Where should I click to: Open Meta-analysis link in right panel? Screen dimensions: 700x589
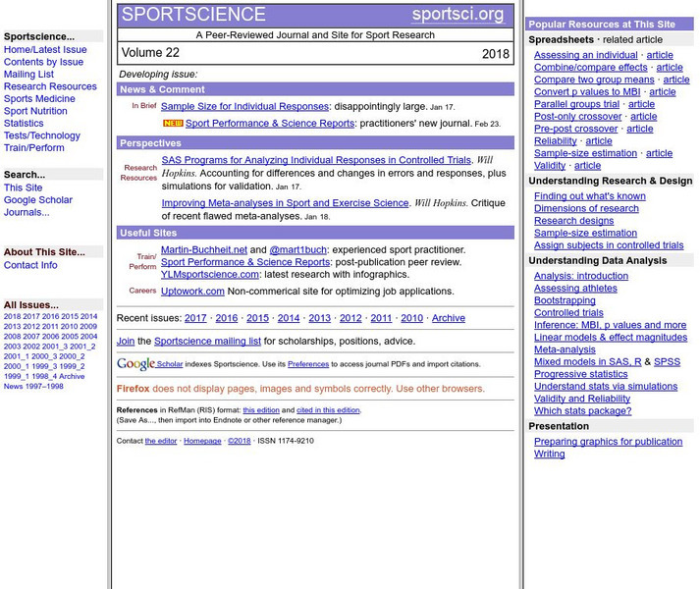[565, 350]
